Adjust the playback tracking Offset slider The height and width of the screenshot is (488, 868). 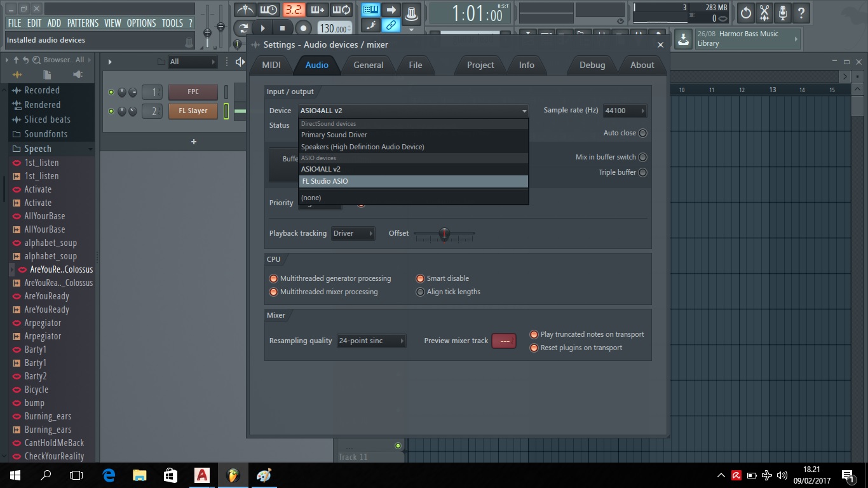(444, 234)
